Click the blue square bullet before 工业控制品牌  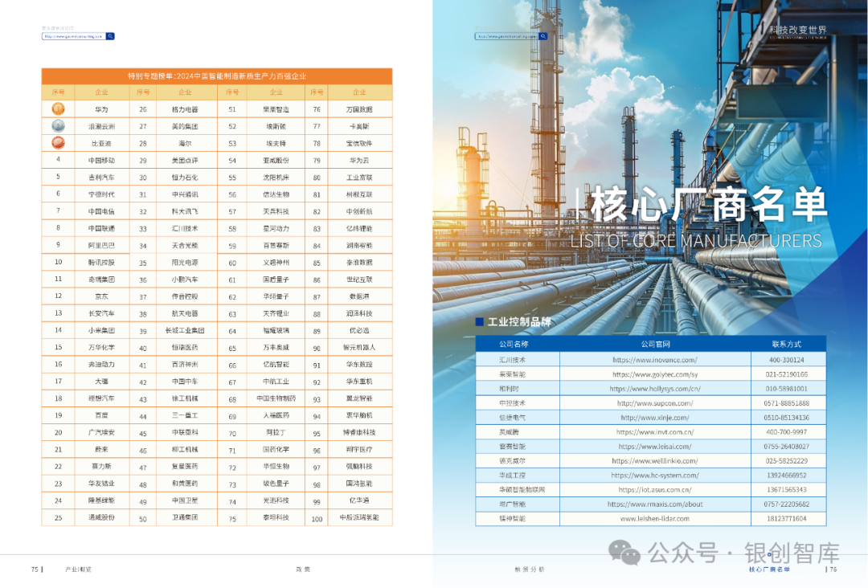tap(479, 321)
